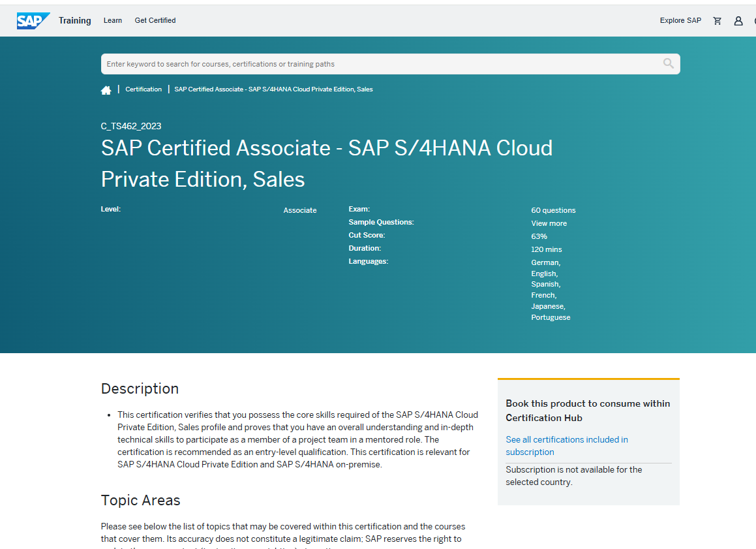Open See all certifications included in subscription
Image resolution: width=756 pixels, height=549 pixels.
tap(567, 446)
